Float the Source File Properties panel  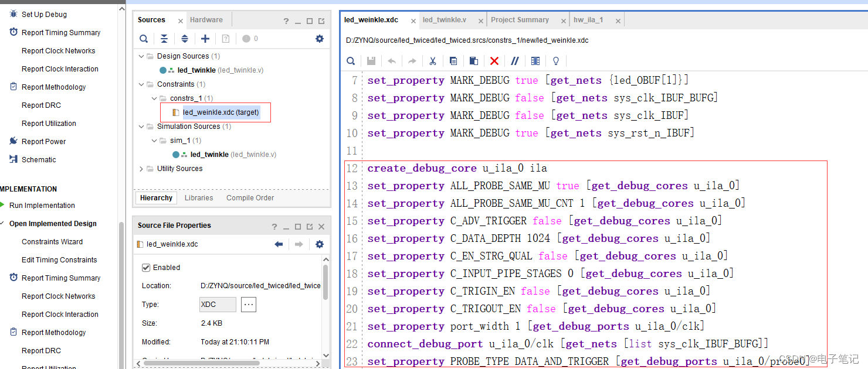tap(310, 227)
